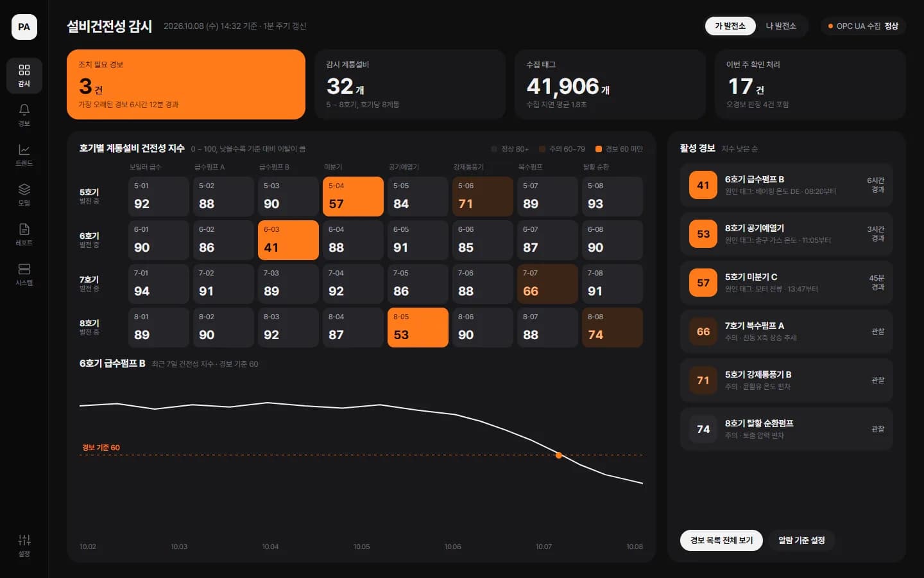This screenshot has height=578, width=924.
Task: Select alarm cell 6-03 with value 41
Action: coord(288,240)
